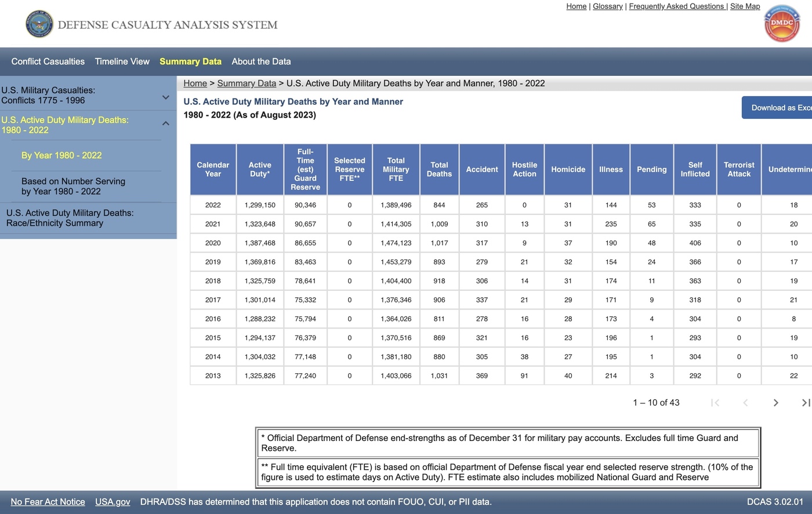The width and height of the screenshot is (812, 514).
Task: Open the Timeline View tab
Action: (122, 61)
